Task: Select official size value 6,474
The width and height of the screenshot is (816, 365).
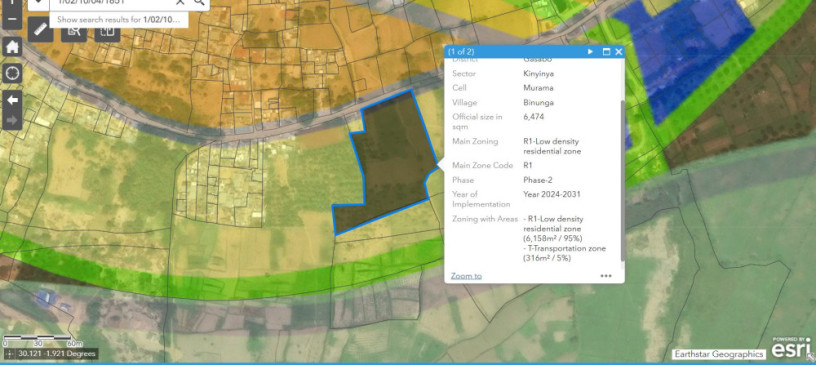Action: tap(533, 117)
